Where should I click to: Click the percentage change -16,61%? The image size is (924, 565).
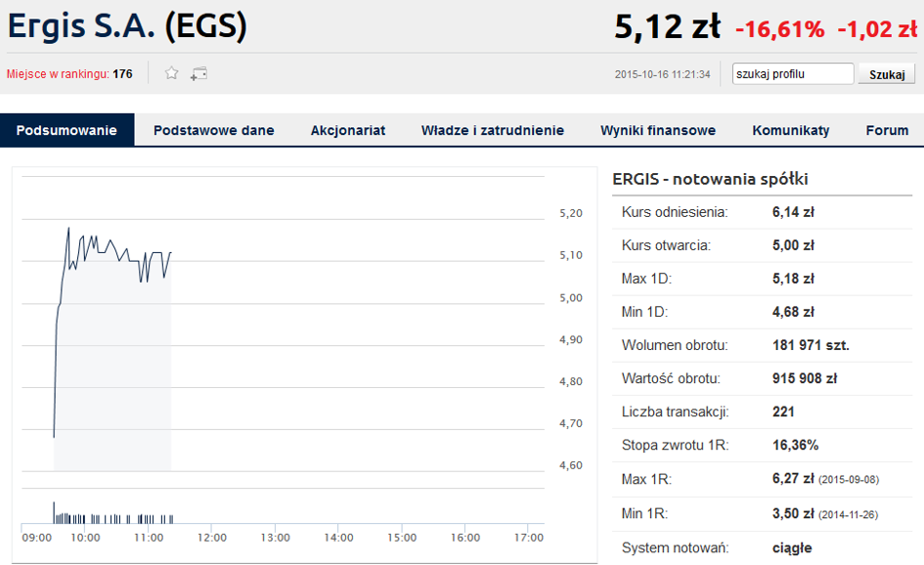click(x=779, y=29)
